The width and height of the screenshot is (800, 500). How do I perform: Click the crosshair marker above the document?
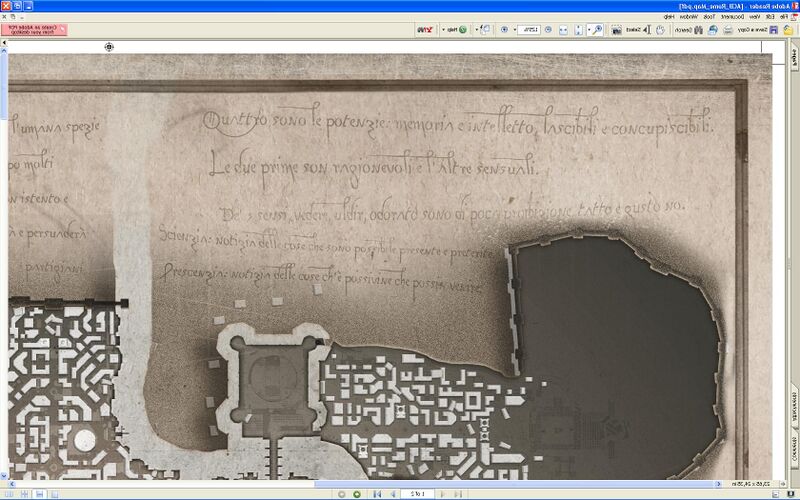click(109, 47)
